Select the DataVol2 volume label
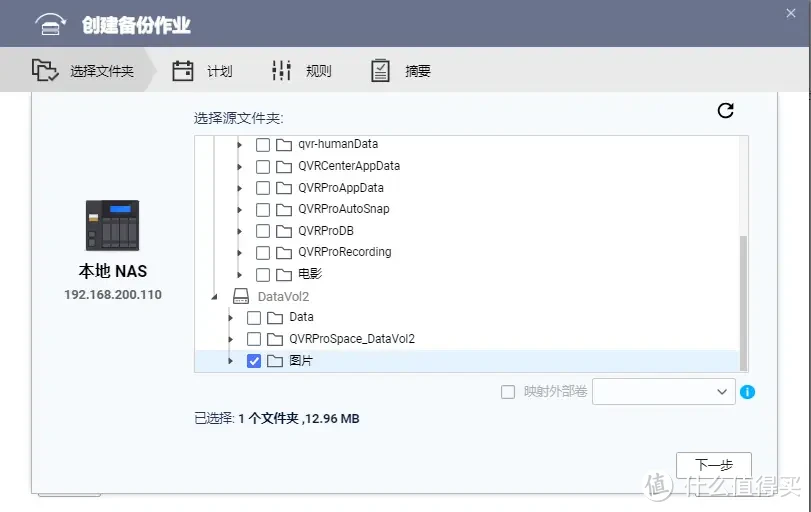Screen dimensions: 811x512 click(x=283, y=296)
